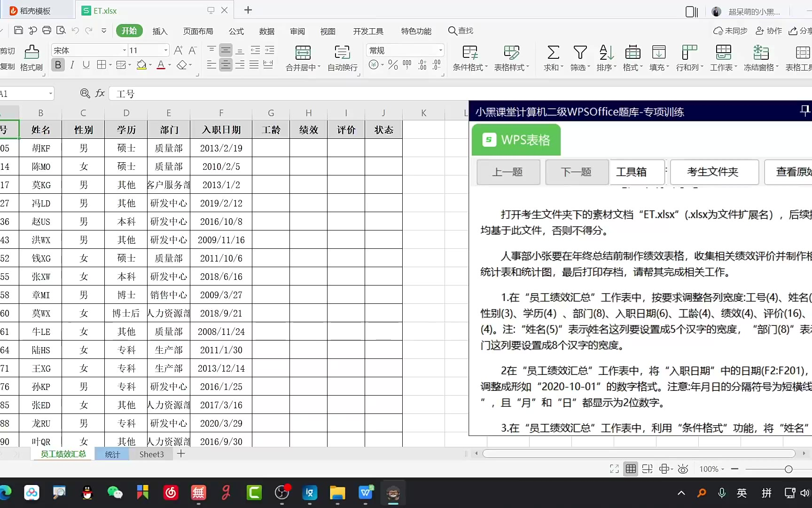Click the AutoSum sigma icon
This screenshot has width=812, height=508.
[x=553, y=53]
